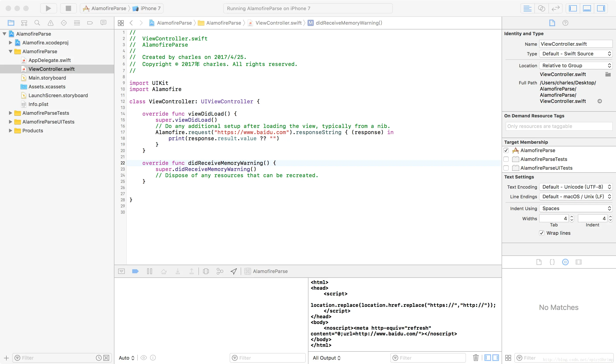
Task: Enable AlamofireParseTests target membership checkbox
Action: 506,159
